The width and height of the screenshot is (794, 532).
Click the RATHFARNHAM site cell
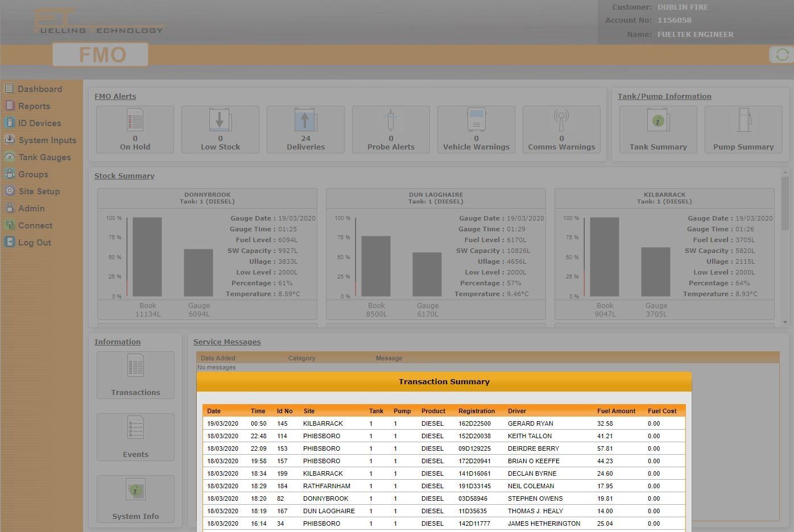click(326, 486)
